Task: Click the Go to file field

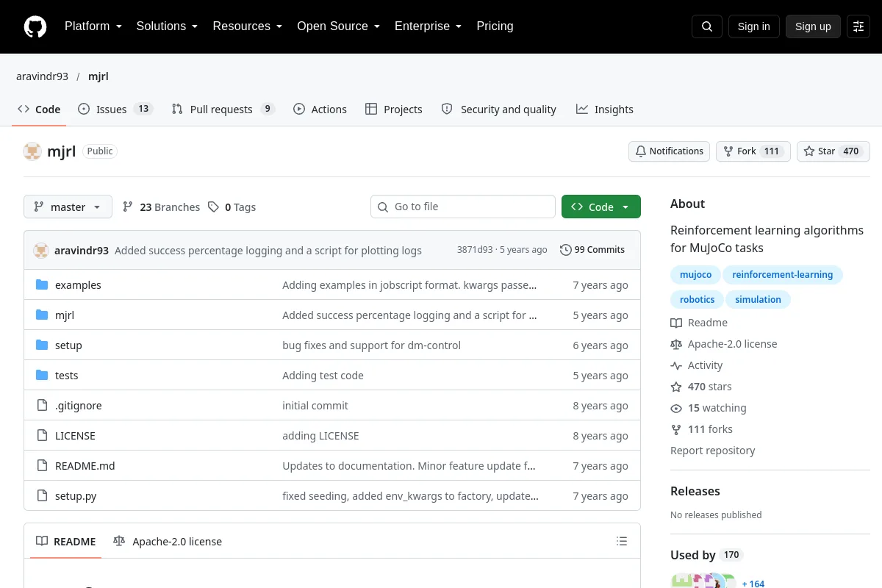Action: 463,207
